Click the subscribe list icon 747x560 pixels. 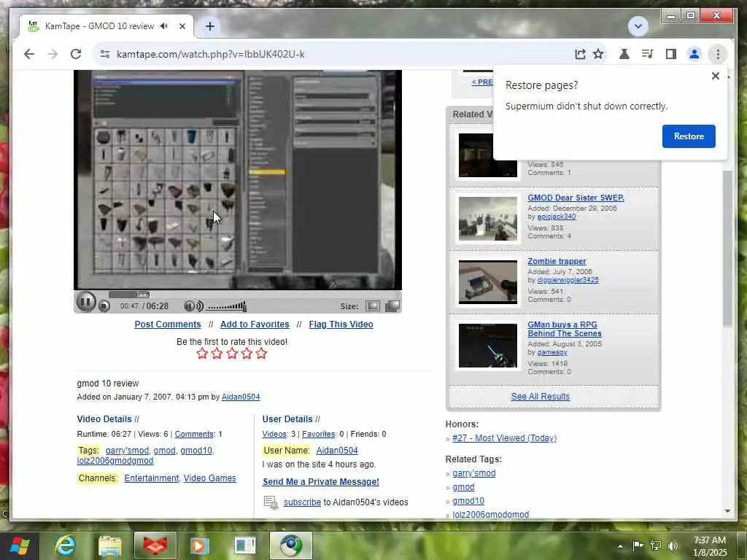click(271, 502)
